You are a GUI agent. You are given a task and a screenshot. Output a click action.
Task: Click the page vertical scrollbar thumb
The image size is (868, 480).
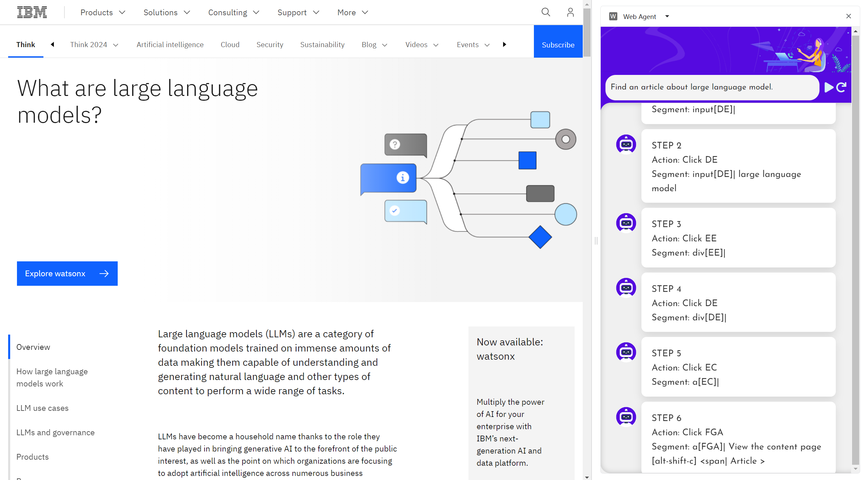[587, 33]
